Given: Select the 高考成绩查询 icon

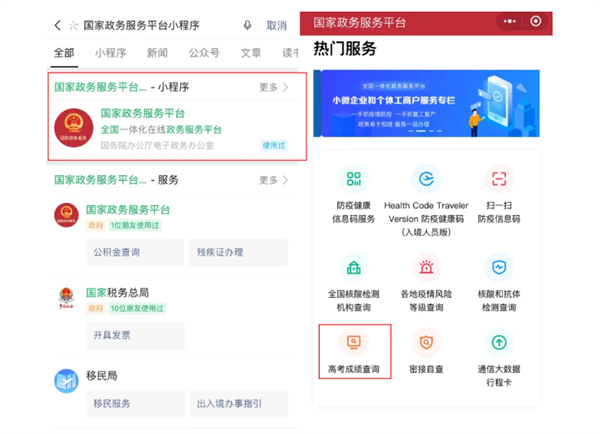Looking at the screenshot, I should pyautogui.click(x=354, y=342).
